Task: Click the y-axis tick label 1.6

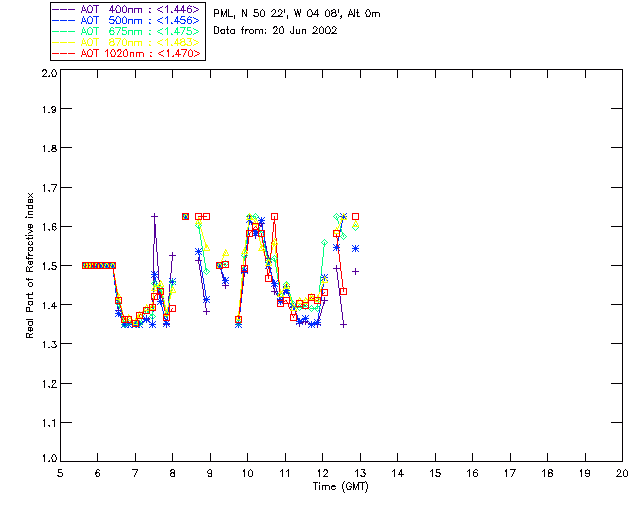Action: [49, 227]
